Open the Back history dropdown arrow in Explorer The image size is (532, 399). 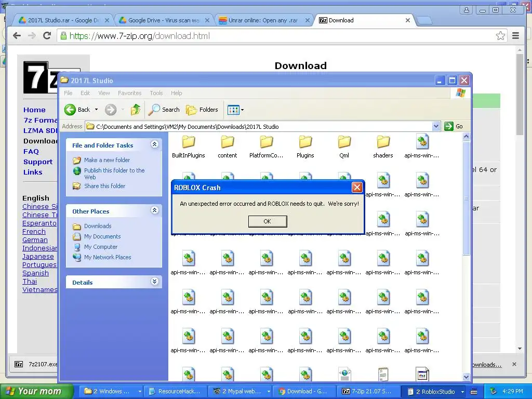pyautogui.click(x=96, y=110)
